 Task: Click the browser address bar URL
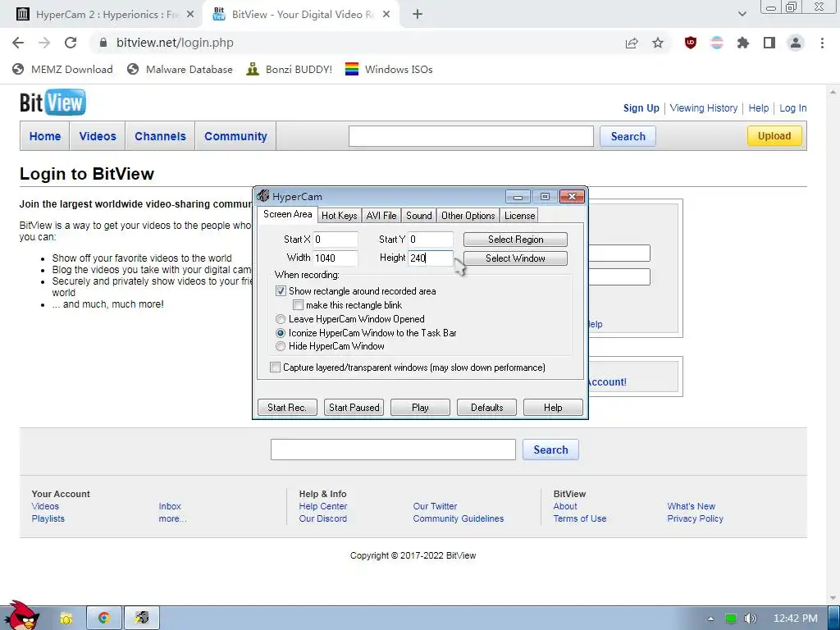(176, 43)
